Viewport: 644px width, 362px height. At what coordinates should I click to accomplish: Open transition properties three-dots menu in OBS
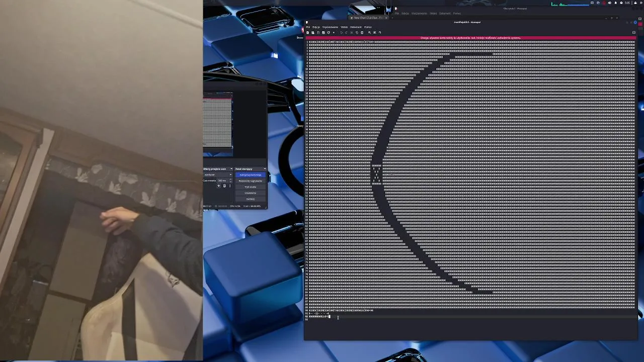(x=230, y=186)
